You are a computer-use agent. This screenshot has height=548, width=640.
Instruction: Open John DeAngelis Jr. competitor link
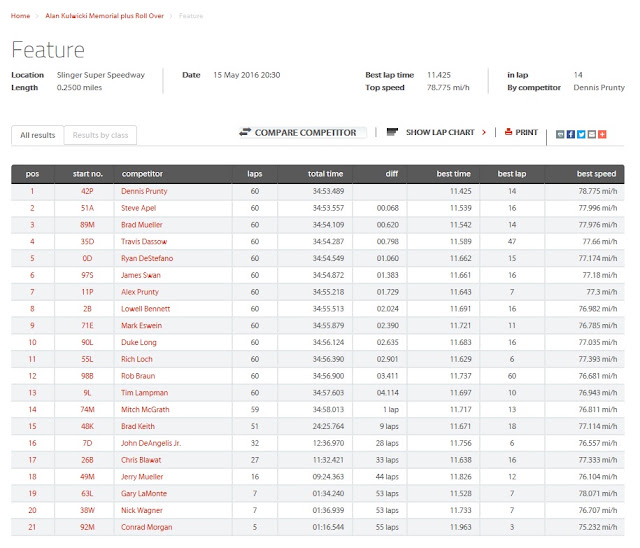pos(151,443)
